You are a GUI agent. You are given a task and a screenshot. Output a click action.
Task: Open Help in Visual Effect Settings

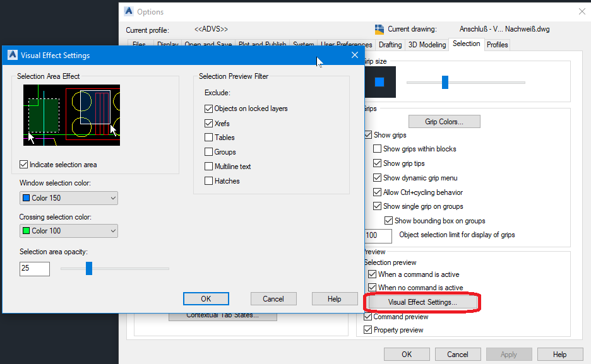[334, 299]
